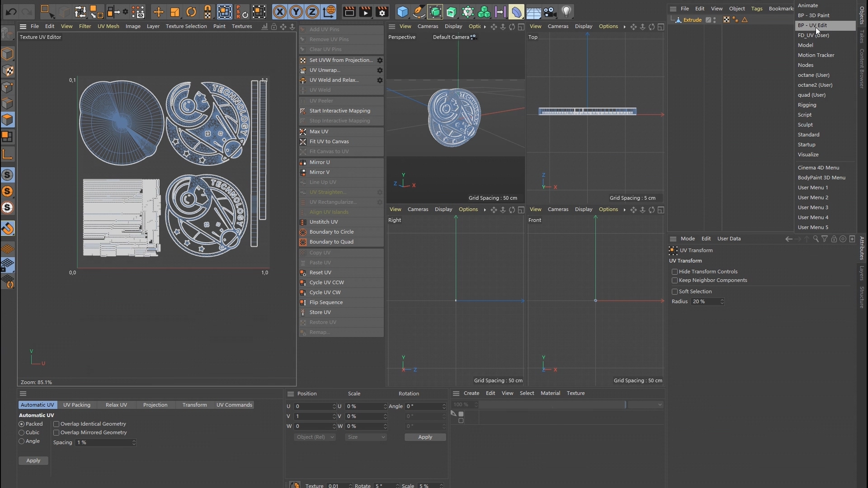Enable Overlap Identical Geometry checkbox
Viewport: 868px width, 488px height.
(x=57, y=424)
